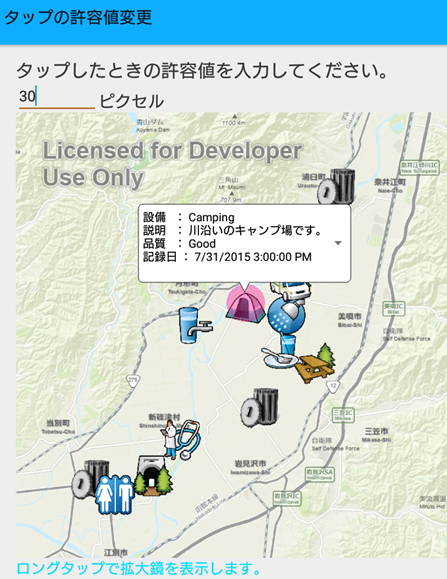This screenshot has width=447, height=579.
Task: Click the 奈井江町 map label
Action: [390, 182]
